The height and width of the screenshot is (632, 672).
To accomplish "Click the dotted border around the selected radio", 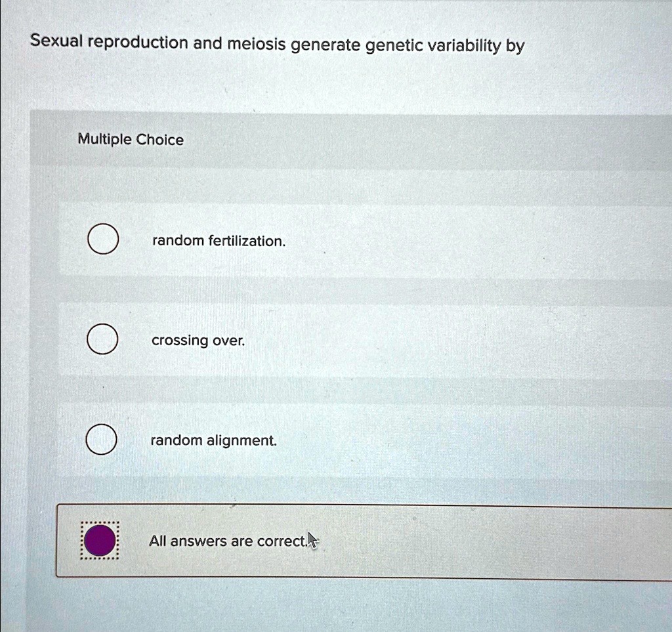I will click(99, 523).
